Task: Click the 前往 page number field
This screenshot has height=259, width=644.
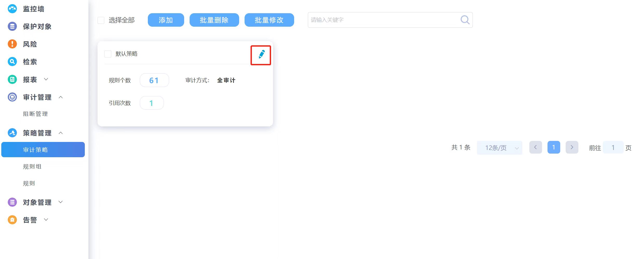Action: coord(613,147)
